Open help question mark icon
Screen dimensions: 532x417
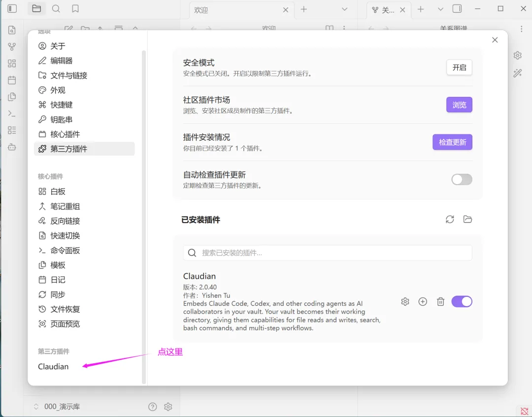[x=153, y=407]
